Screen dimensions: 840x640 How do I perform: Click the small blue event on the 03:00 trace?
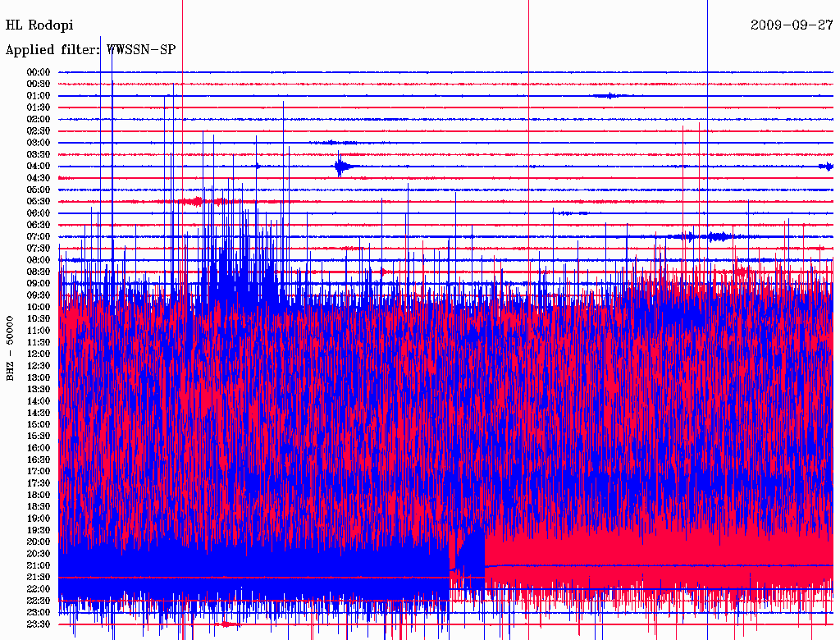tap(332, 143)
